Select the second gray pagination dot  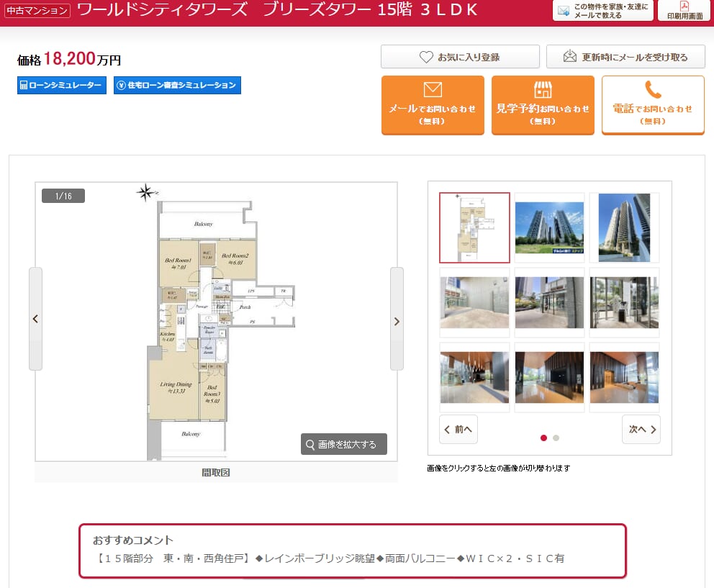coord(556,438)
